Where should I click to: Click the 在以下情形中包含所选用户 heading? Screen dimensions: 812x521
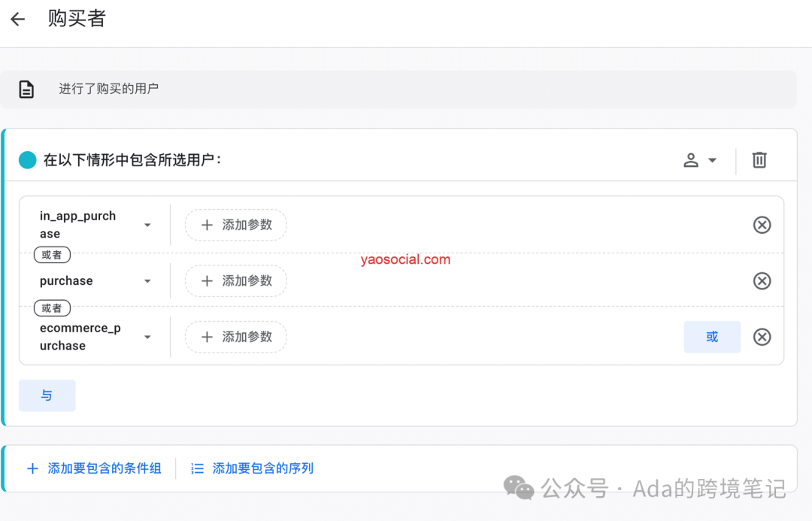[x=132, y=160]
